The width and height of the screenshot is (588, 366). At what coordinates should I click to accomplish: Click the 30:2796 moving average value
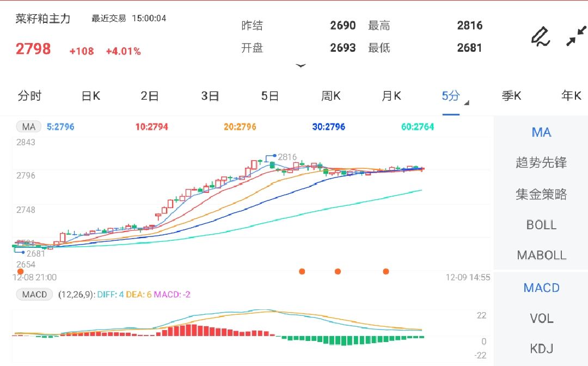(328, 127)
